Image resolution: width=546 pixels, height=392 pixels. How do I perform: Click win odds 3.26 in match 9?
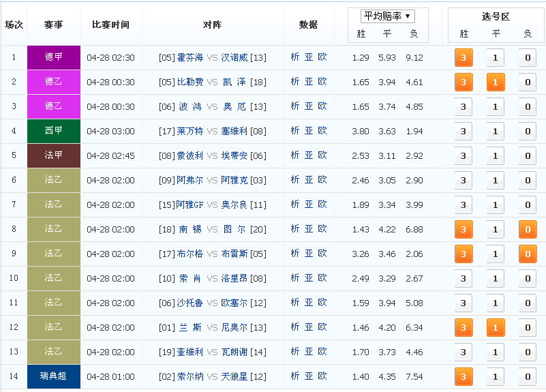361,254
